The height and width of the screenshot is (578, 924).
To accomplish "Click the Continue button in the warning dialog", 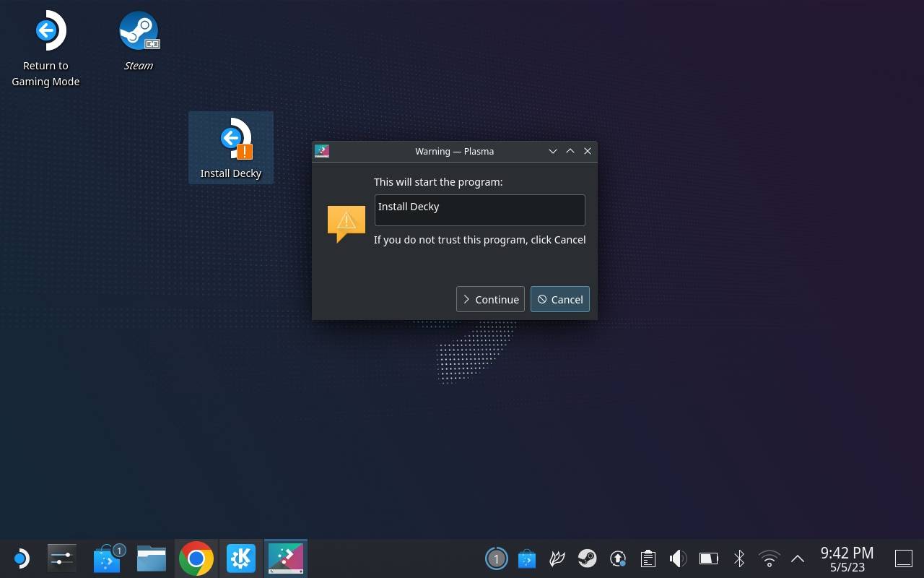I will pos(490,299).
